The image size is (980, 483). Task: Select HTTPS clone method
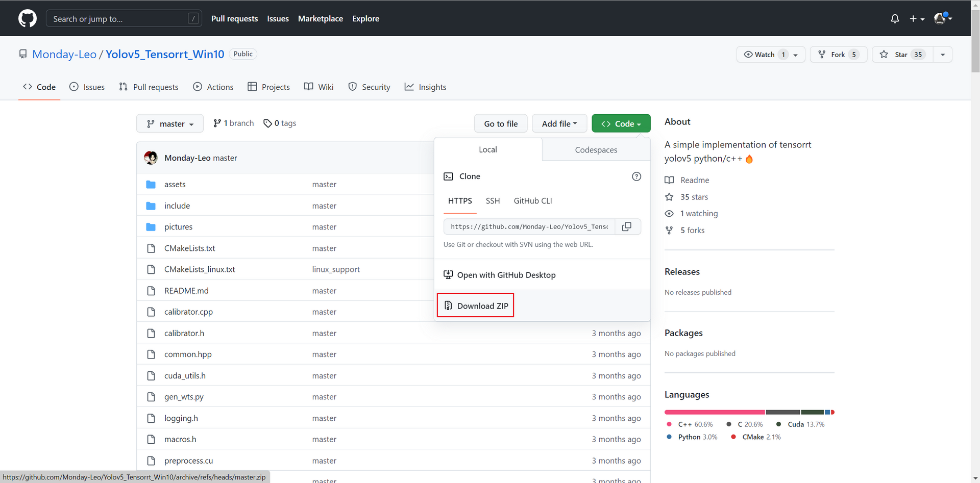click(x=460, y=201)
